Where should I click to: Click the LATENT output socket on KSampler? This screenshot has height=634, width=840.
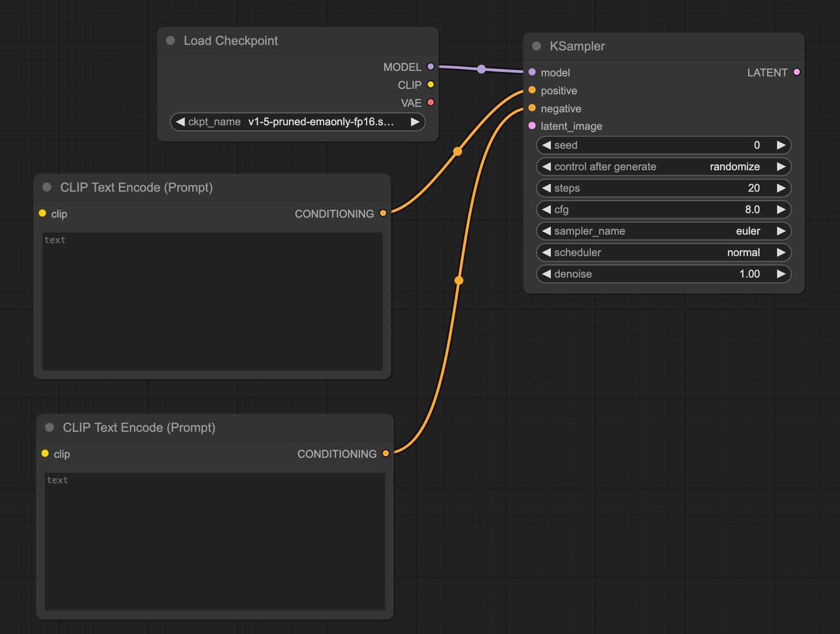[x=797, y=72]
